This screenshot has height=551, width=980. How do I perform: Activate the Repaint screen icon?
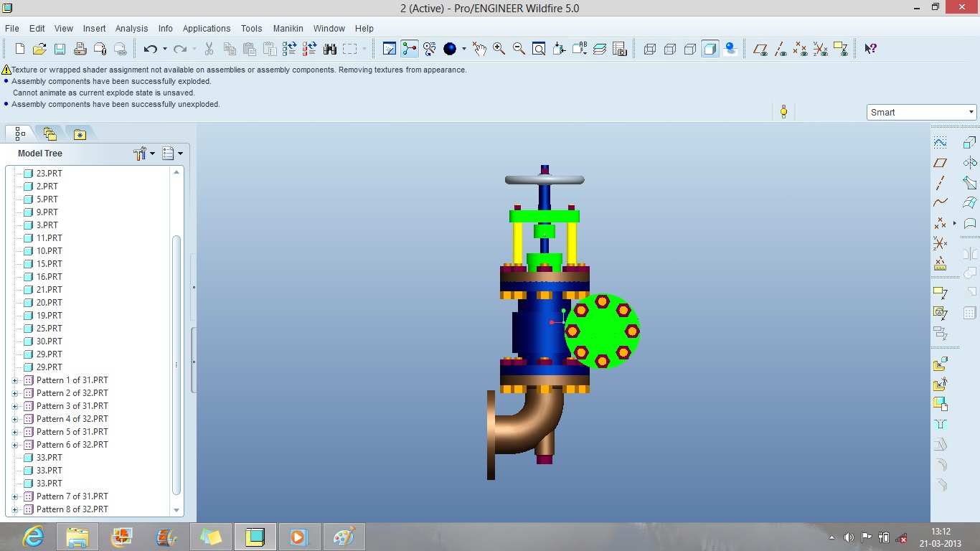coord(390,49)
